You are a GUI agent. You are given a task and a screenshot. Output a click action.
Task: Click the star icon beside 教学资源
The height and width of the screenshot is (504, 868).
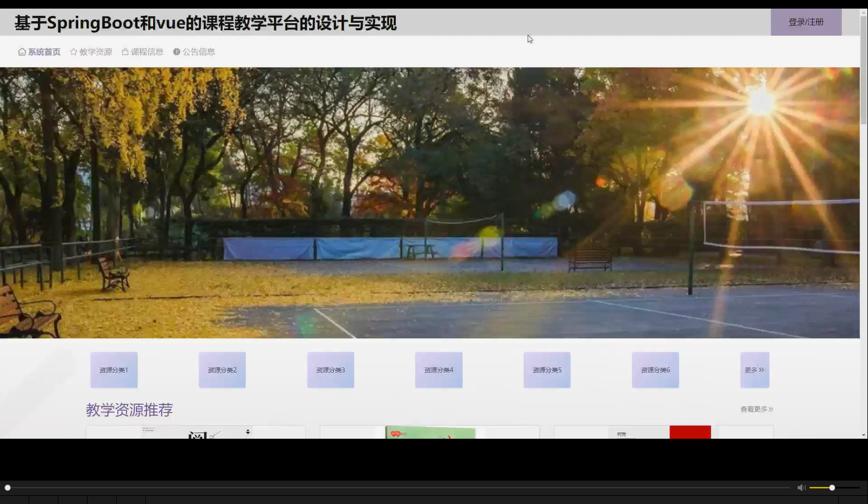click(73, 52)
